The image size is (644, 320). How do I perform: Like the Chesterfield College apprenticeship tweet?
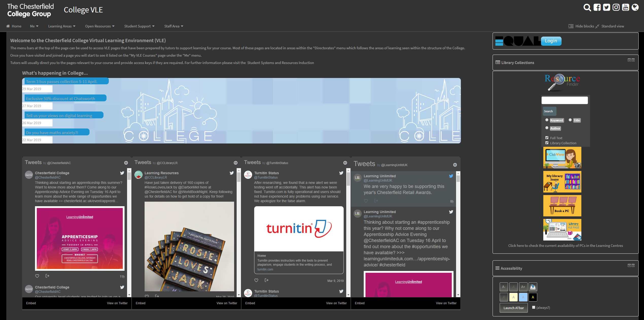[37, 276]
